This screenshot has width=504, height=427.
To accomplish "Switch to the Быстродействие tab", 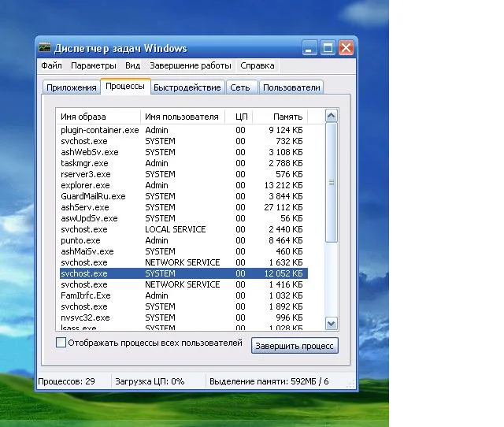I will click(188, 87).
